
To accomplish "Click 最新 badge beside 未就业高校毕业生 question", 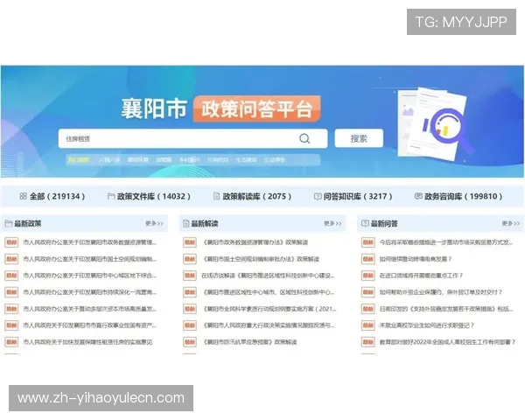I will tap(368, 325).
